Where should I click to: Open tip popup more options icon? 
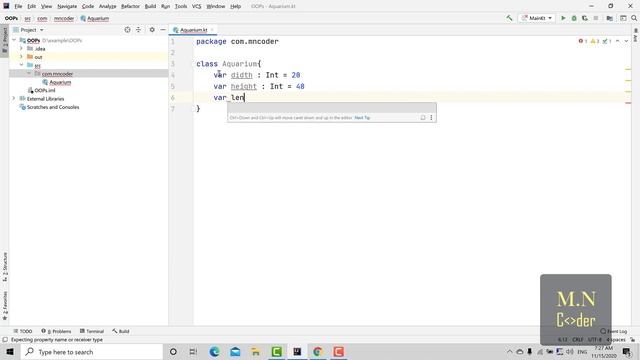click(431, 118)
